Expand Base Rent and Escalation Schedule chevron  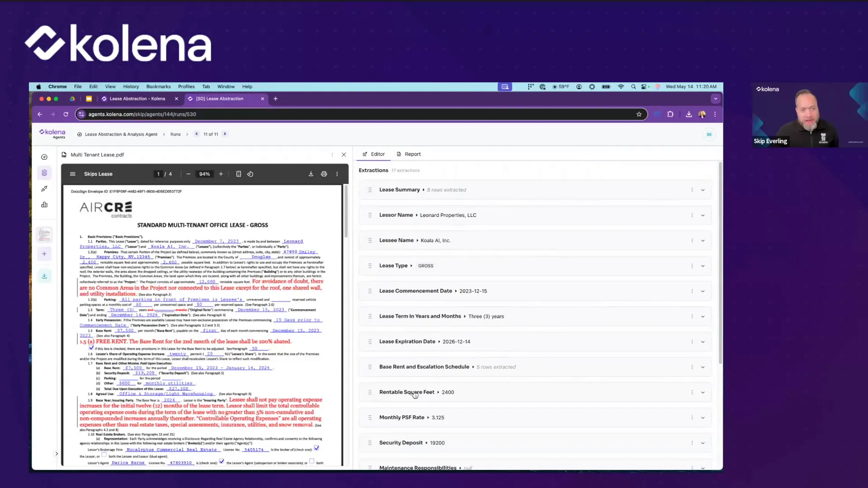703,367
